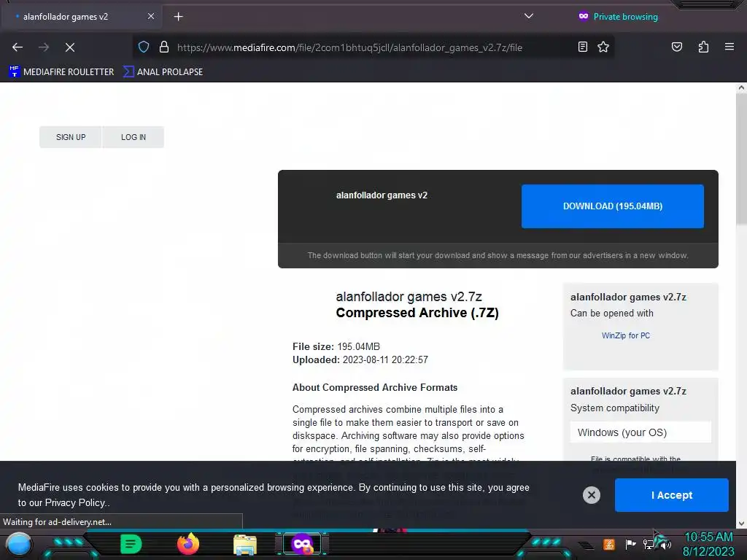The height and width of the screenshot is (560, 747).
Task: View site security info via the padlock icon
Action: (x=164, y=47)
